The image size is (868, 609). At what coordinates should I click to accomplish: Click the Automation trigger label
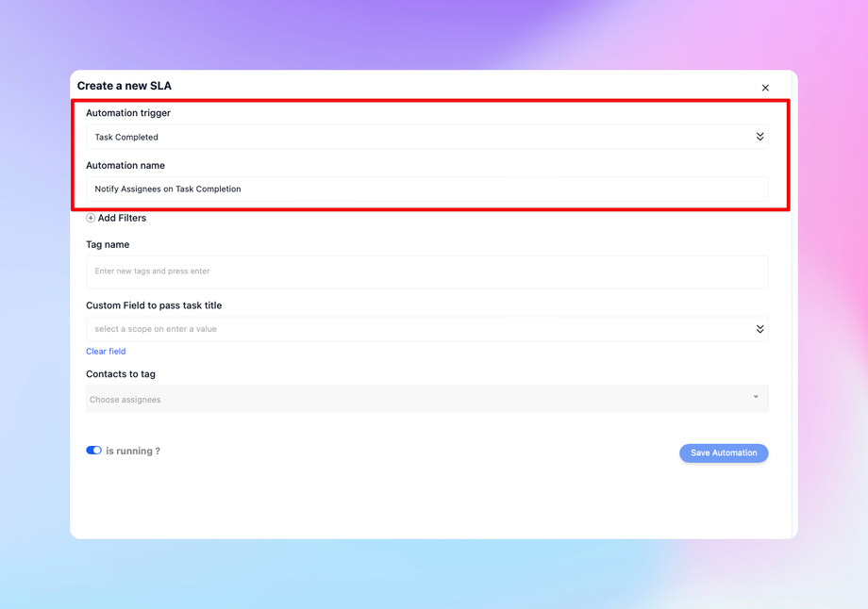[128, 113]
